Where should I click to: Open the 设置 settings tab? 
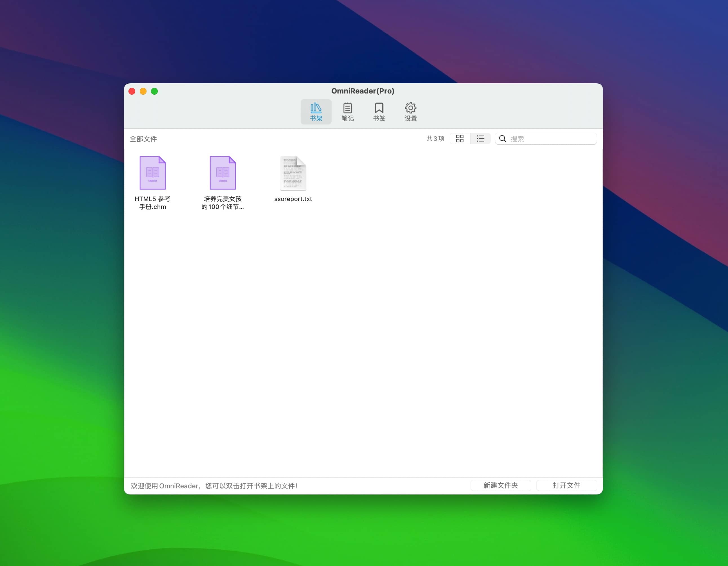coord(410,112)
